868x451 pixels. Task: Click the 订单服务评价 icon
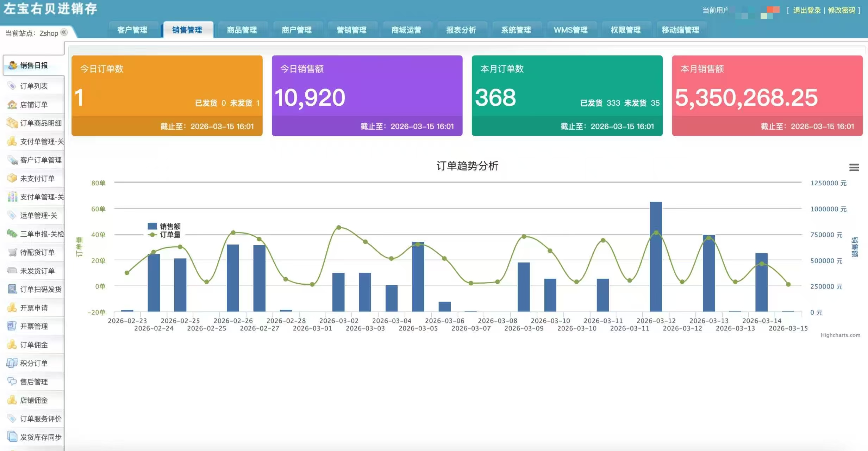point(12,419)
